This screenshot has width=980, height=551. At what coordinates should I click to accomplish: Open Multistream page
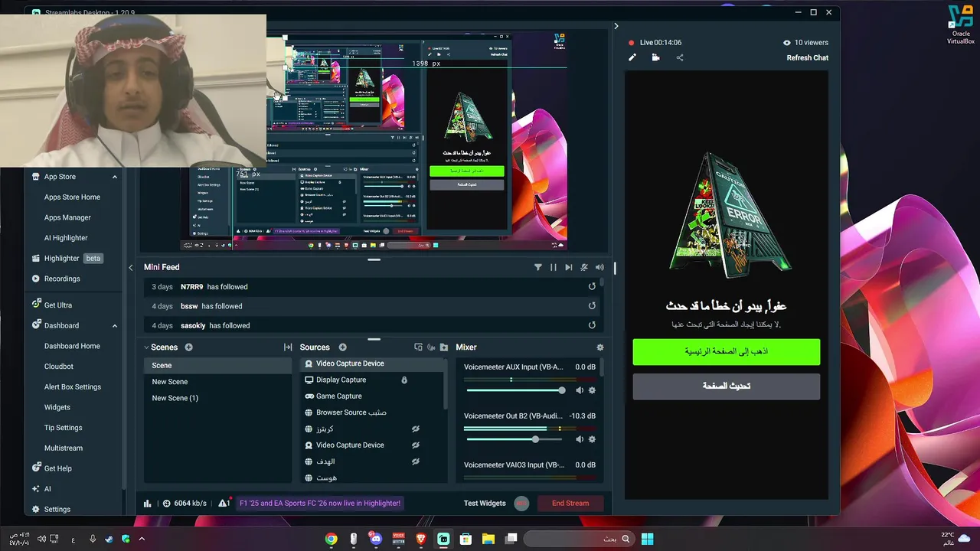(64, 448)
